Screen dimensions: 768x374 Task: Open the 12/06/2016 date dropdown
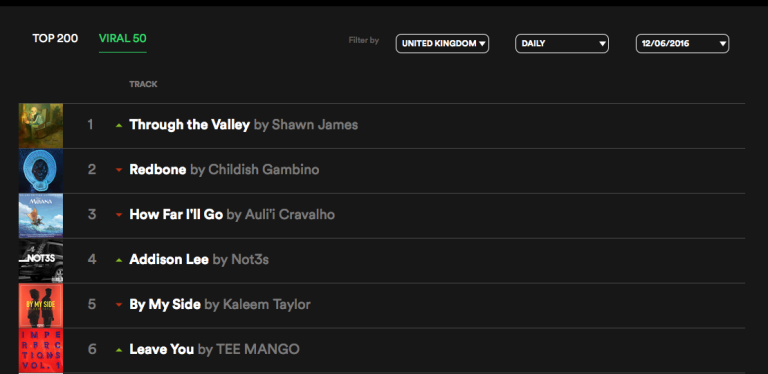point(682,44)
